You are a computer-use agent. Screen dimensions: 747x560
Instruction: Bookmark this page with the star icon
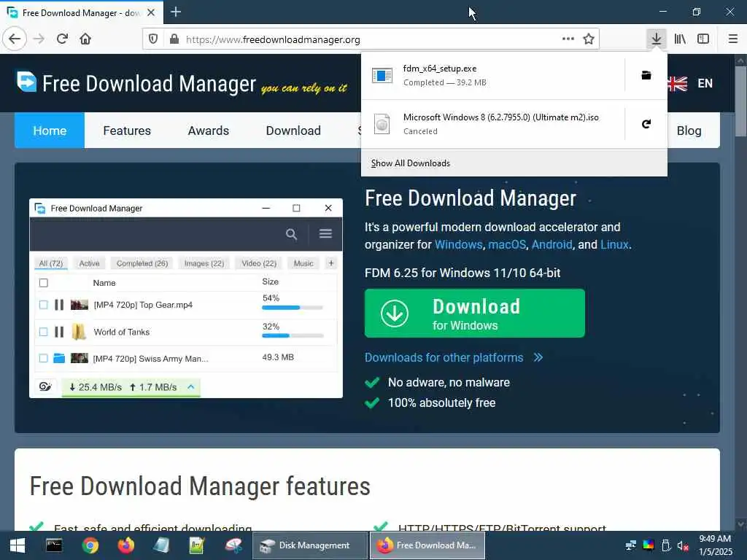pos(589,39)
